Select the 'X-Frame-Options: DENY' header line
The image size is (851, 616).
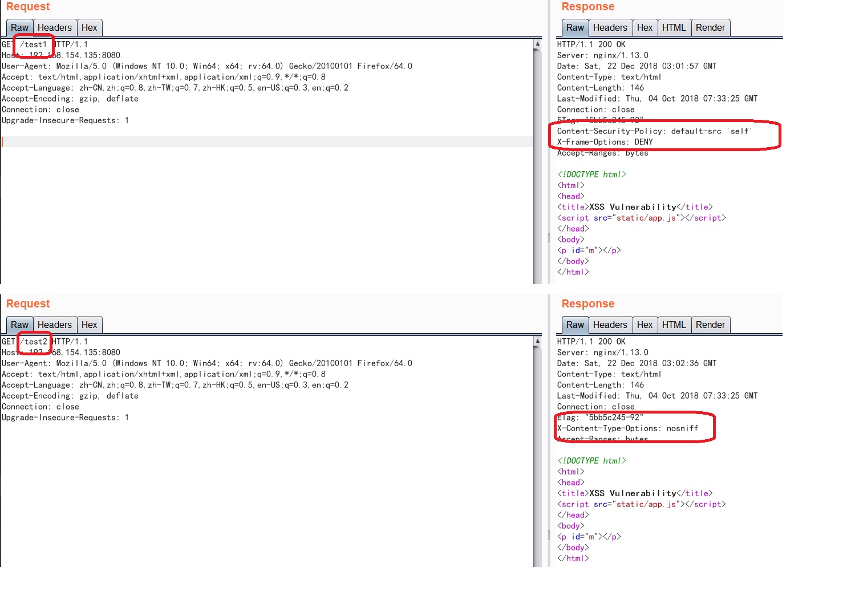tap(605, 142)
